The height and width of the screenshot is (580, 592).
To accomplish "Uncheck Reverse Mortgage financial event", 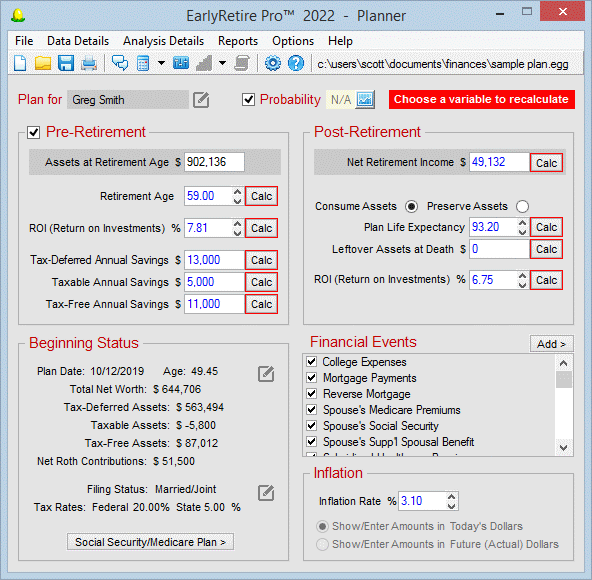I will [311, 394].
